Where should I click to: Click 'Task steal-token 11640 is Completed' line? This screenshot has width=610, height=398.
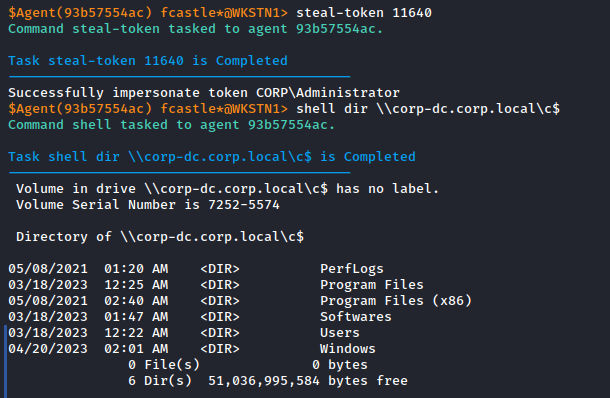(148, 61)
